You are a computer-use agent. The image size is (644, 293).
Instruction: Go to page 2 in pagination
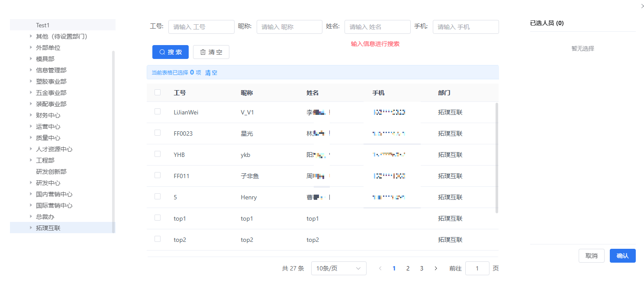click(x=408, y=268)
